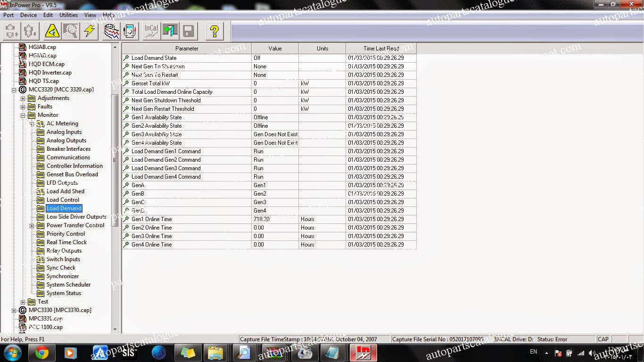Click the magnifying glass toolbar icon
Screen dimensions: 644x362
[x=71, y=31]
